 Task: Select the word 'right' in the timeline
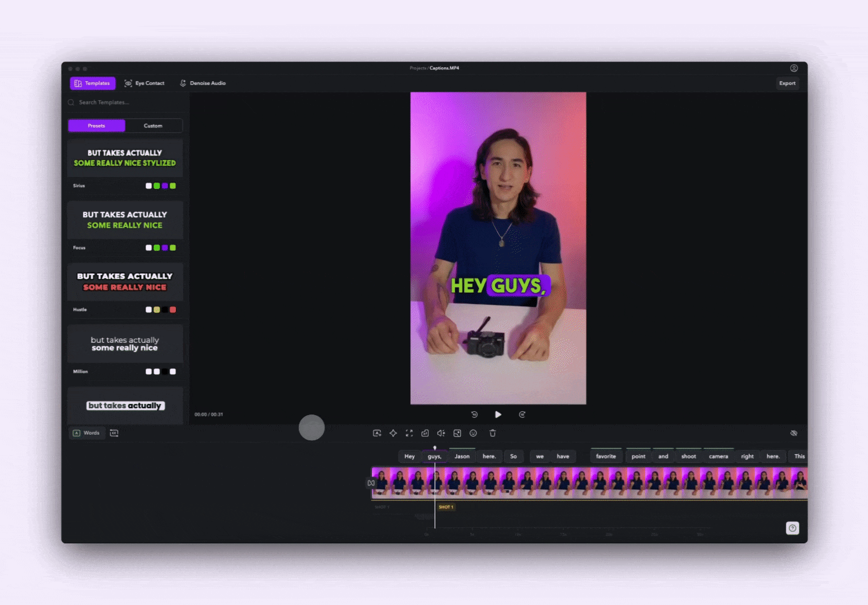coord(748,457)
